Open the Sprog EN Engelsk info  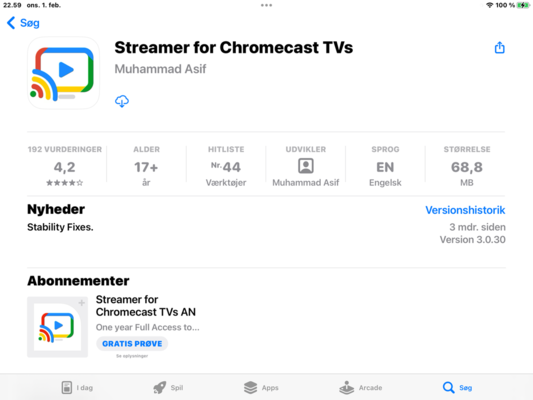pyautogui.click(x=385, y=166)
